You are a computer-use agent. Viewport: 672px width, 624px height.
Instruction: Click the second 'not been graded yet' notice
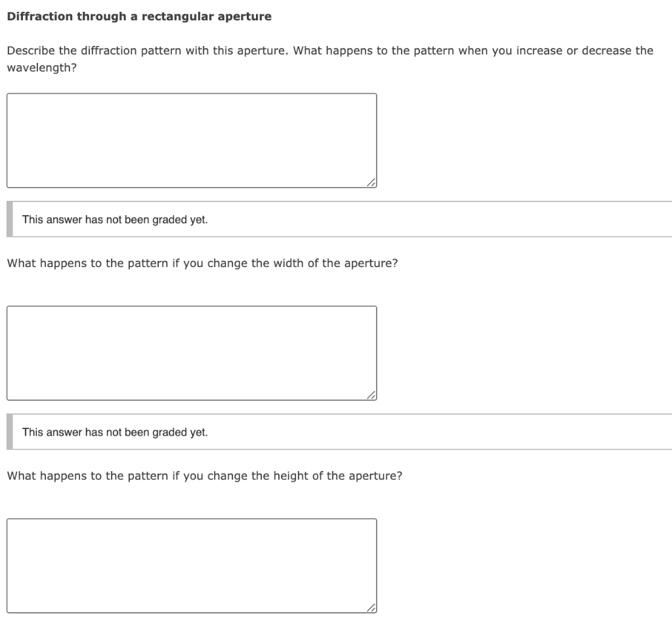[115, 432]
